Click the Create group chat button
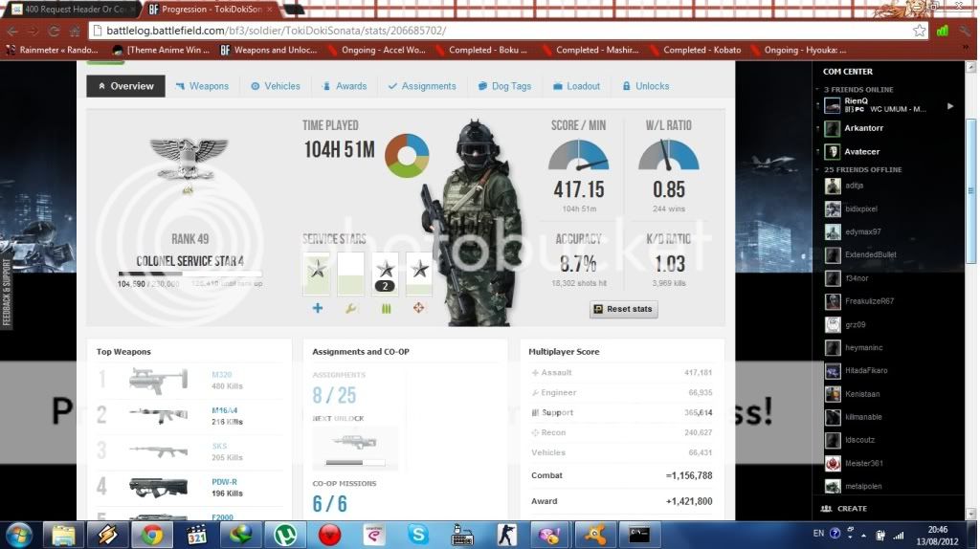The height and width of the screenshot is (549, 980). (x=845, y=509)
